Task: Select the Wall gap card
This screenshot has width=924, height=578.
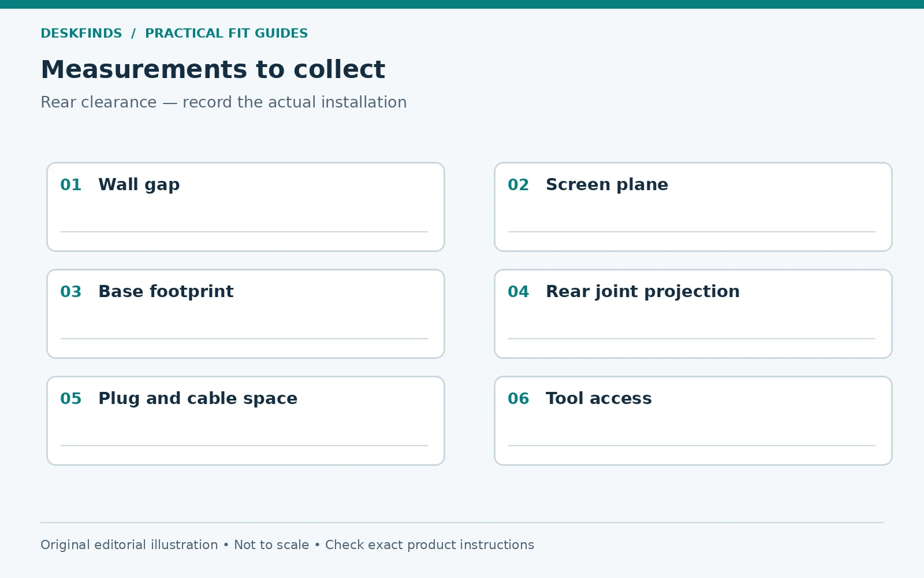Action: coord(245,207)
